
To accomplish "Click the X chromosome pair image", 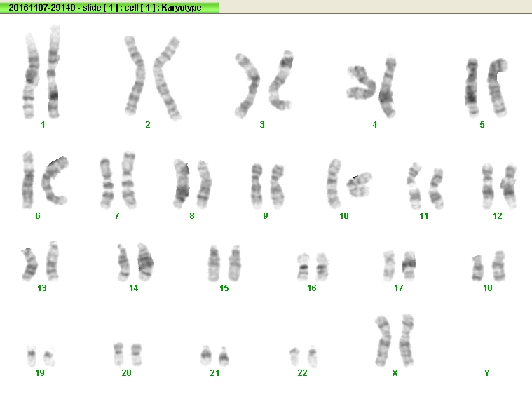I will (x=394, y=340).
